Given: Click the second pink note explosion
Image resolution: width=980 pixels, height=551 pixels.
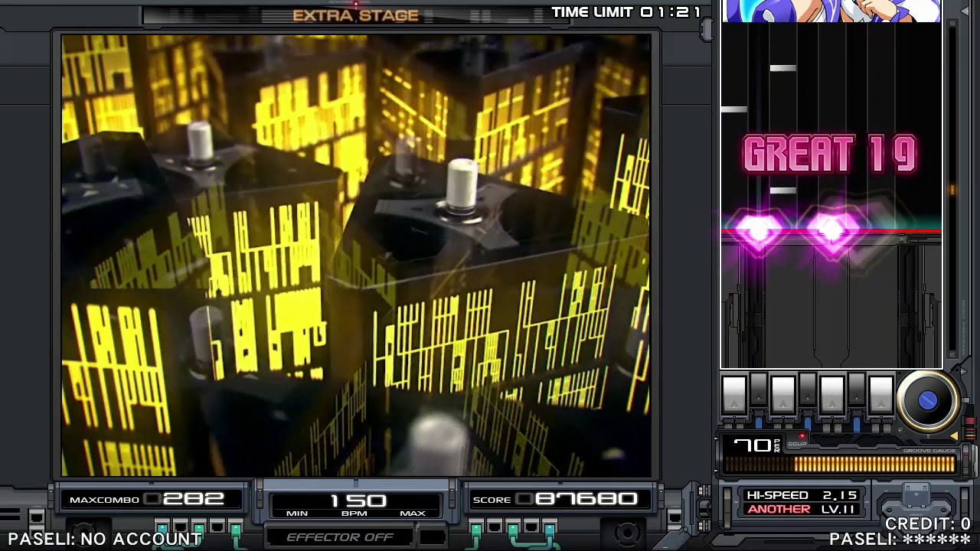Looking at the screenshot, I should coord(831,230).
